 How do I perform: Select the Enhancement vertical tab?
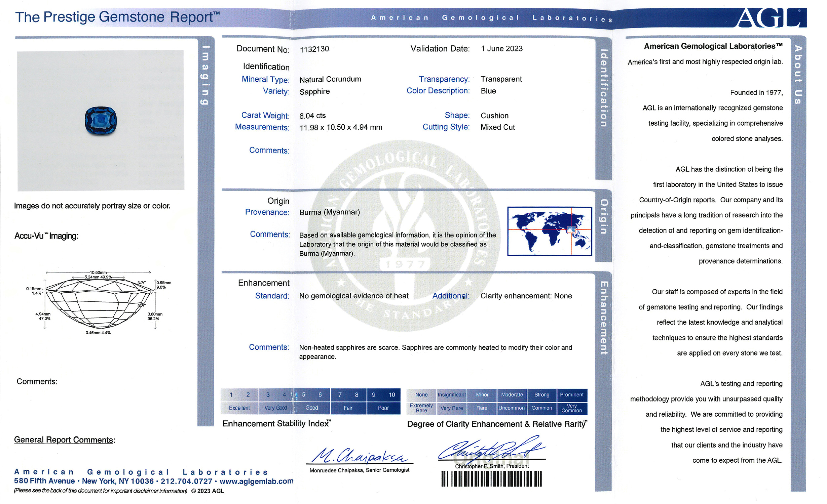604,318
